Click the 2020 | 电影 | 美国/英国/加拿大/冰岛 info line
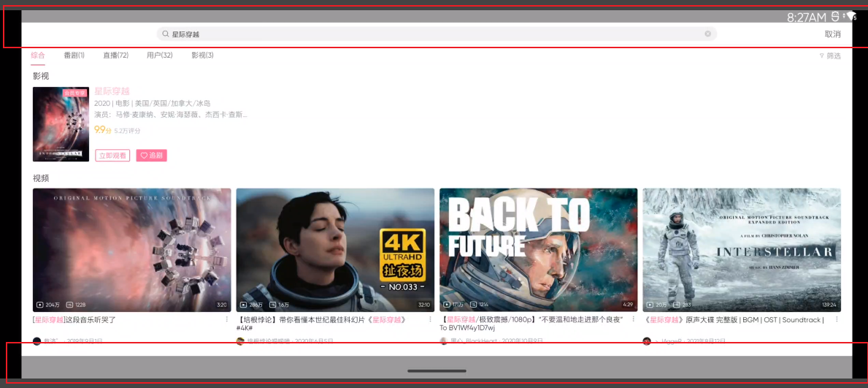The height and width of the screenshot is (388, 868). (x=153, y=104)
